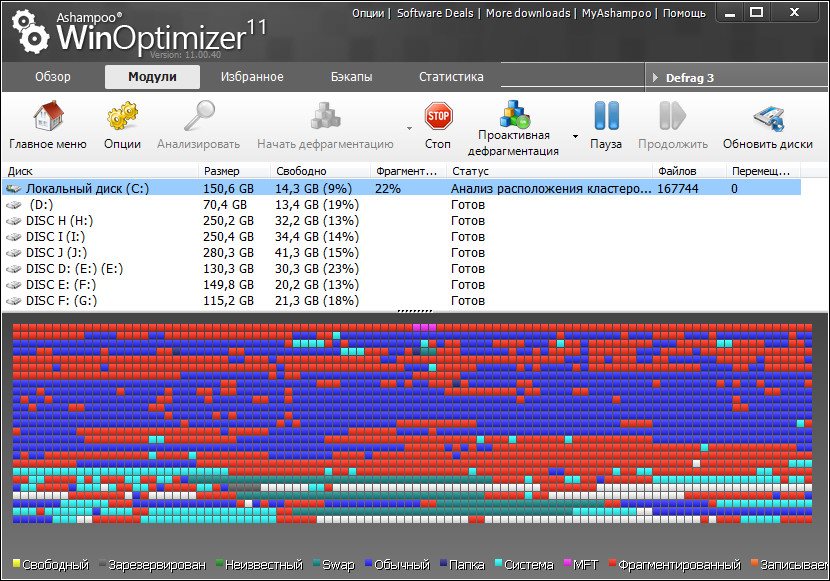
Task: Click the magenta MFT blocks in cluster map
Action: pyautogui.click(x=425, y=328)
